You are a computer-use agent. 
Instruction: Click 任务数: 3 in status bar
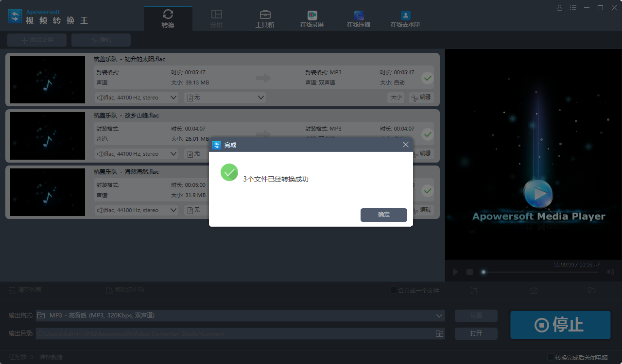coord(21,357)
